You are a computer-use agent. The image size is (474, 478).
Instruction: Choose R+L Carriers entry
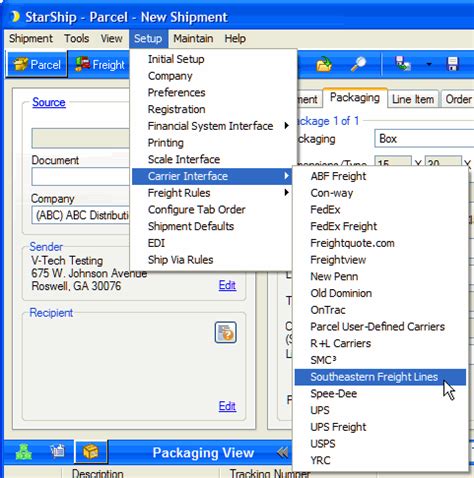pos(380,343)
